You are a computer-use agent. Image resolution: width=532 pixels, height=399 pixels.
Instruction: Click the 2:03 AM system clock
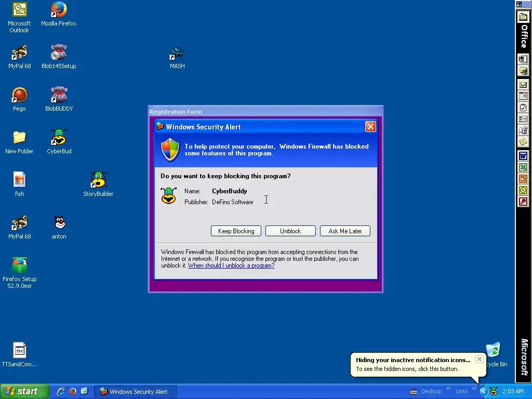(x=513, y=392)
